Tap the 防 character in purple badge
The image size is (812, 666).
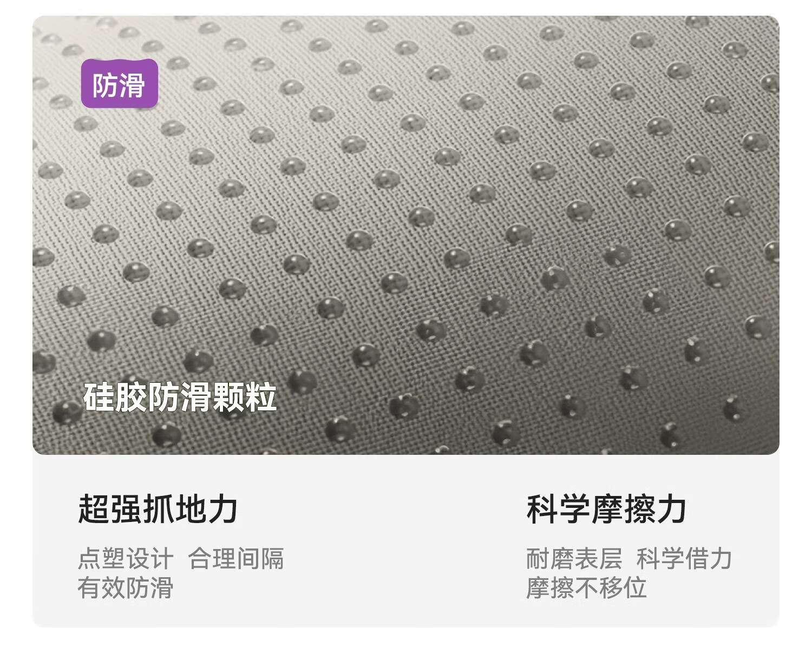click(106, 85)
